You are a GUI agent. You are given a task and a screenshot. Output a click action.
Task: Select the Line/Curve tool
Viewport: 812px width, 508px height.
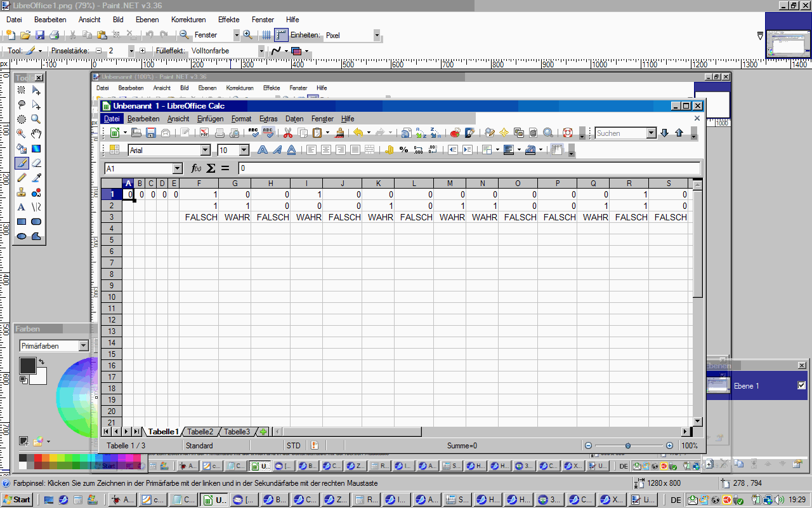36,207
